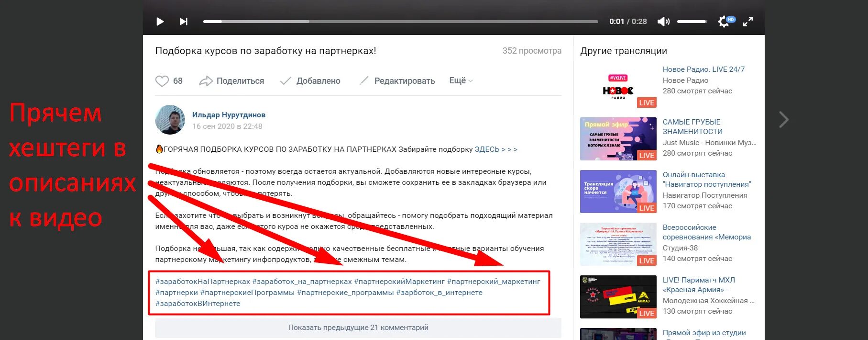Open Всероссийские соревнования stream thumbnail
Viewport: 868px width, 340px height.
click(x=618, y=244)
